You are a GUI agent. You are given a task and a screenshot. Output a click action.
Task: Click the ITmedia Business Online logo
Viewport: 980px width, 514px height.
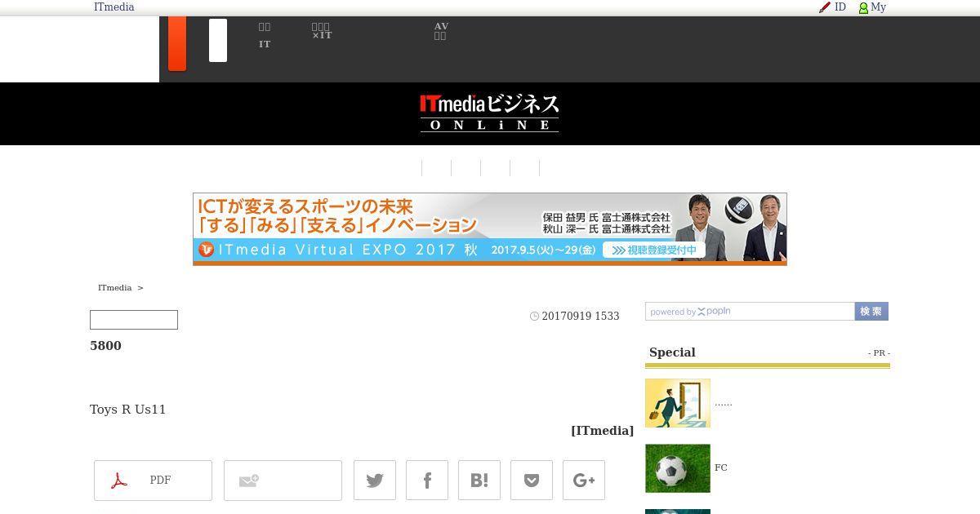[x=489, y=113]
